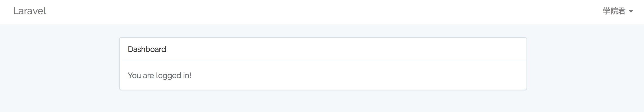
Task: Click the word 'are' in the status message
Action: pyautogui.click(x=148, y=76)
